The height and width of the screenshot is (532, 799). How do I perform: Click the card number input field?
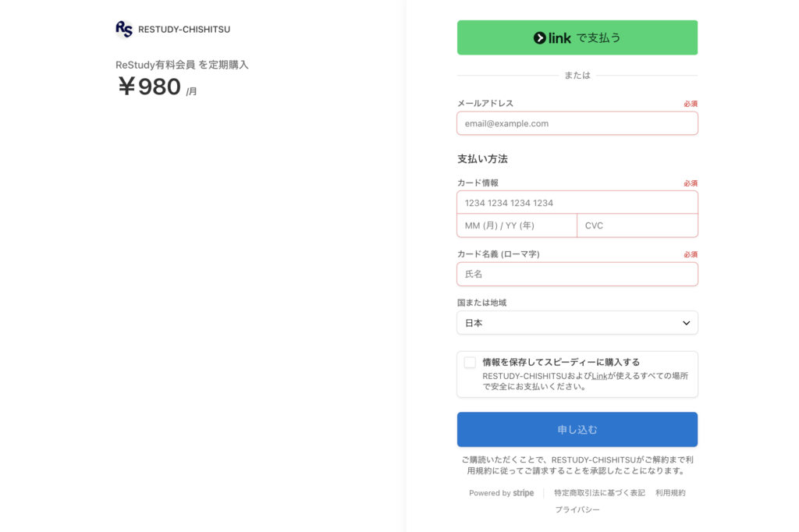click(577, 203)
